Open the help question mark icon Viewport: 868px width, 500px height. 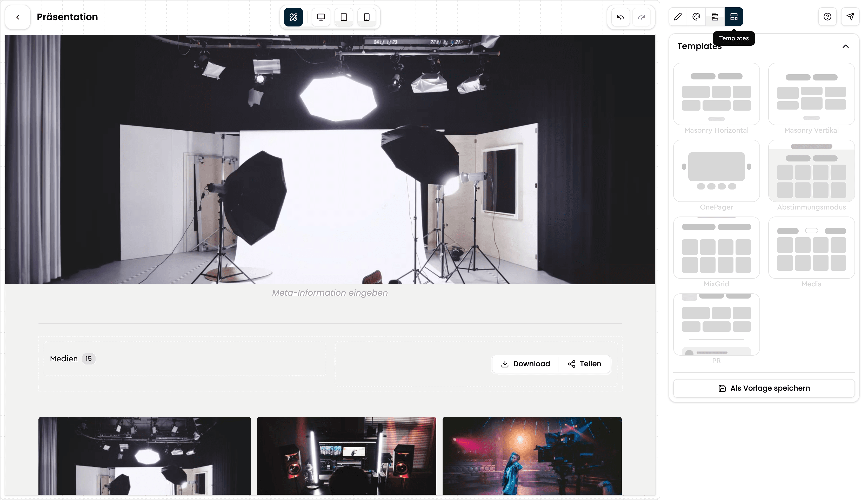[x=827, y=16]
